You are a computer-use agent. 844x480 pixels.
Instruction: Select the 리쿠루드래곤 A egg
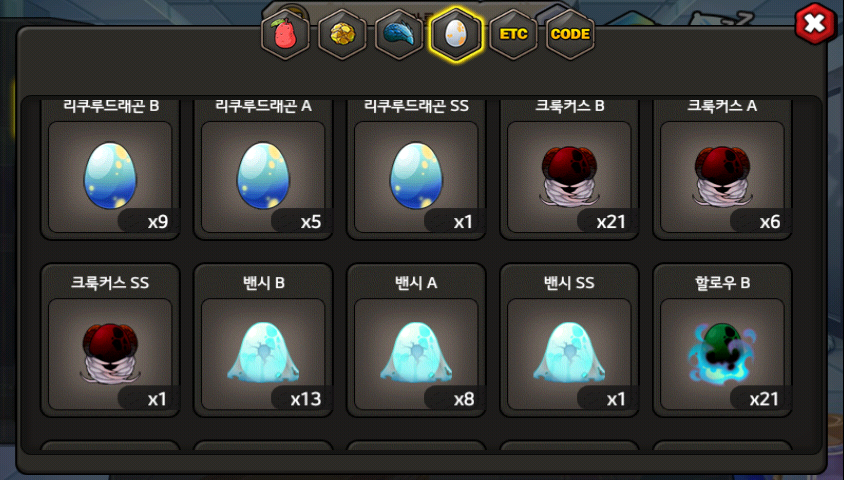pos(263,177)
